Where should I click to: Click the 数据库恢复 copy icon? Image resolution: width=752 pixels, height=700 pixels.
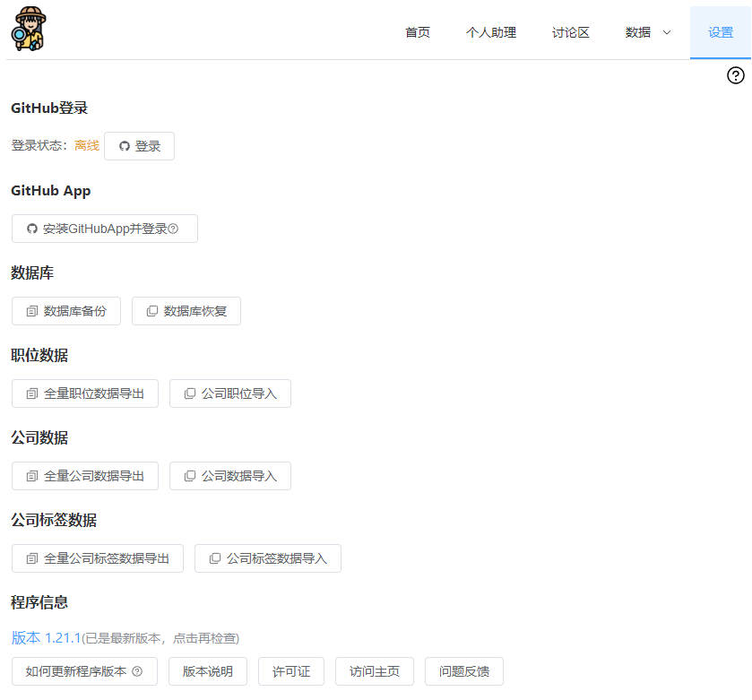(x=152, y=311)
